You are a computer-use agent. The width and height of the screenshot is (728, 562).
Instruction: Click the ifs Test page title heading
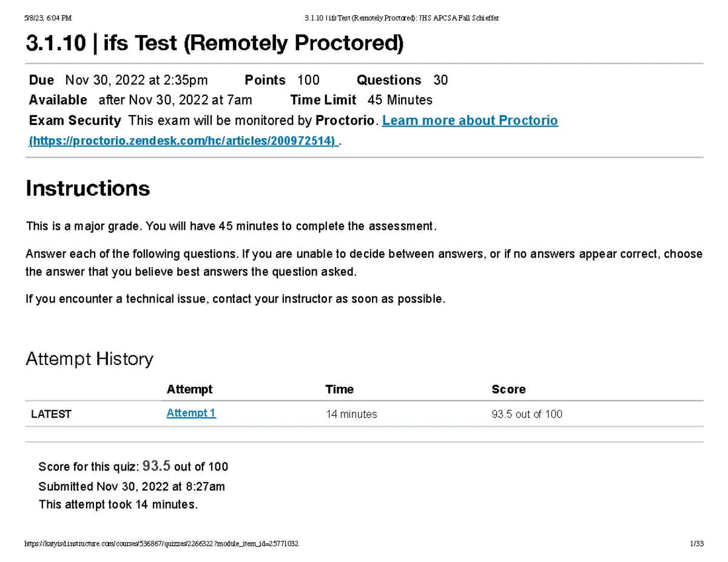coord(214,44)
